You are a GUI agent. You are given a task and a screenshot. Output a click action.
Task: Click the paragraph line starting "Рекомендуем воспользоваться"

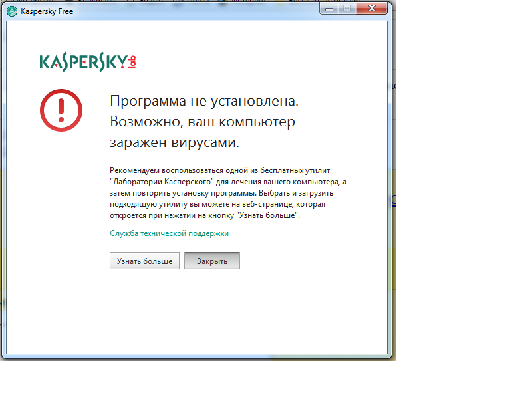(220, 170)
